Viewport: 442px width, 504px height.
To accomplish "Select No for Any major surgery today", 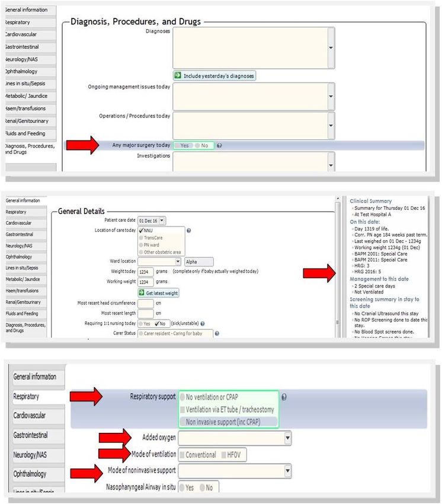I will [201, 146].
